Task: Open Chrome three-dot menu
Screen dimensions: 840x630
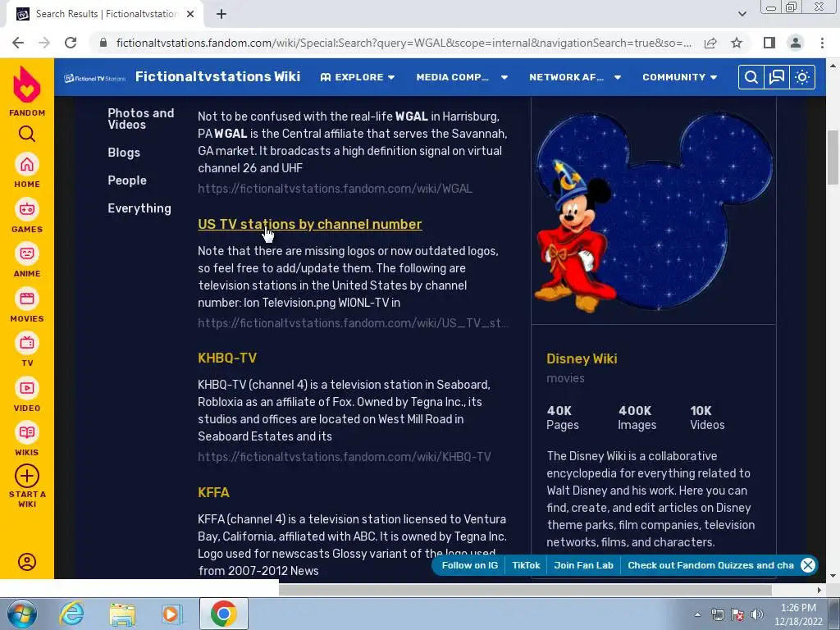Action: pyautogui.click(x=822, y=43)
